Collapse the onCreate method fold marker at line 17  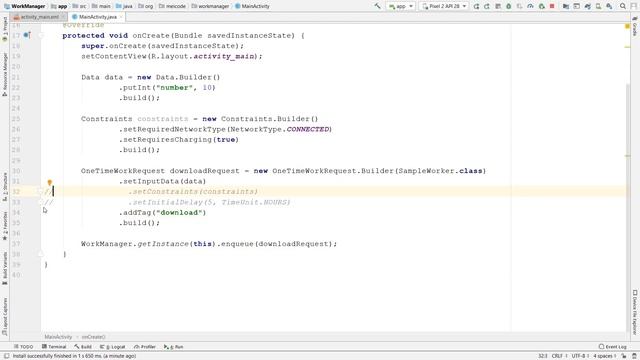coord(41,36)
